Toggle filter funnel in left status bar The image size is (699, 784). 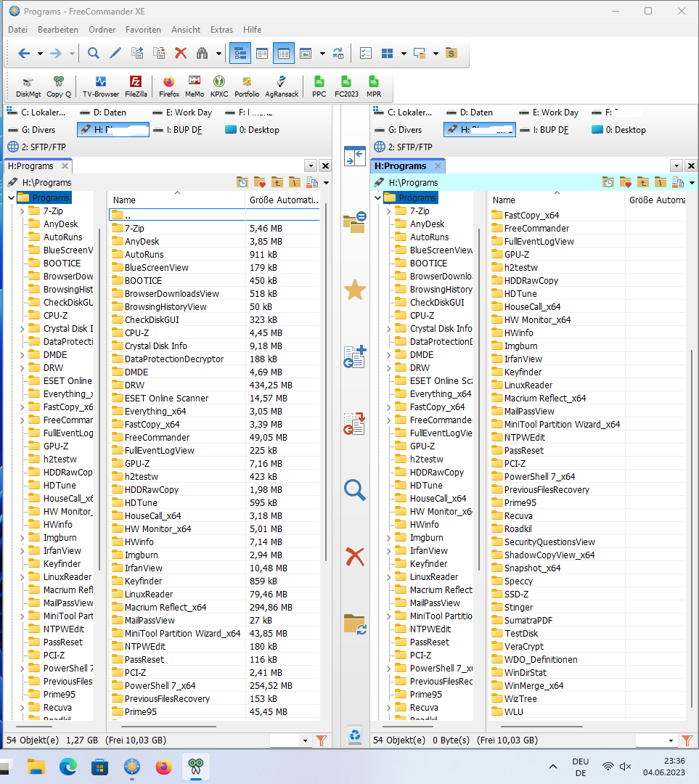click(x=322, y=740)
